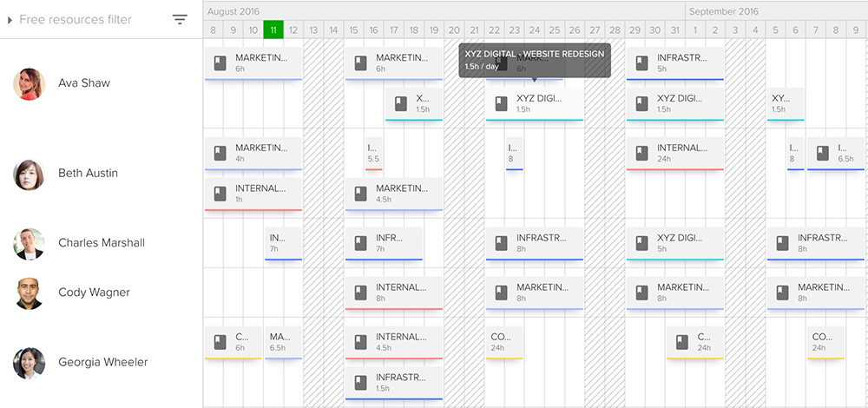This screenshot has width=868, height=408.
Task: Click the book icon on Beth's Internal 1h booking
Action: pos(220,194)
